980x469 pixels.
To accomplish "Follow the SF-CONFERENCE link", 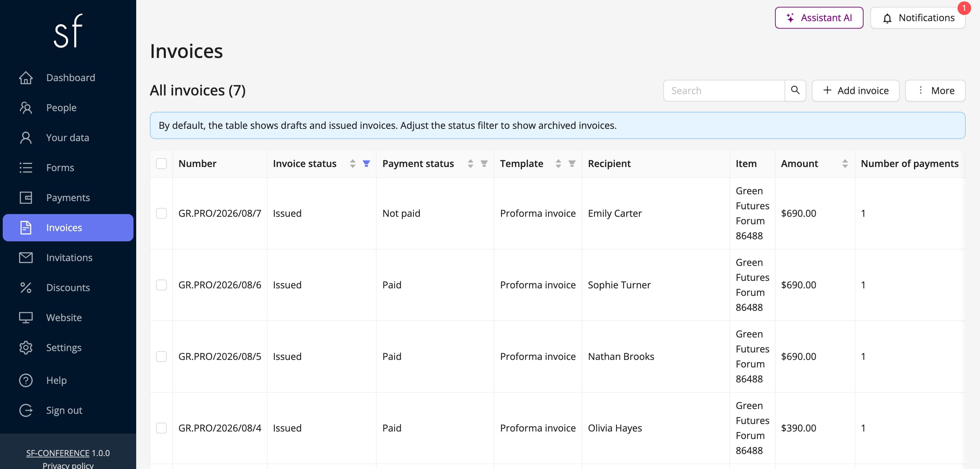I will click(x=58, y=453).
